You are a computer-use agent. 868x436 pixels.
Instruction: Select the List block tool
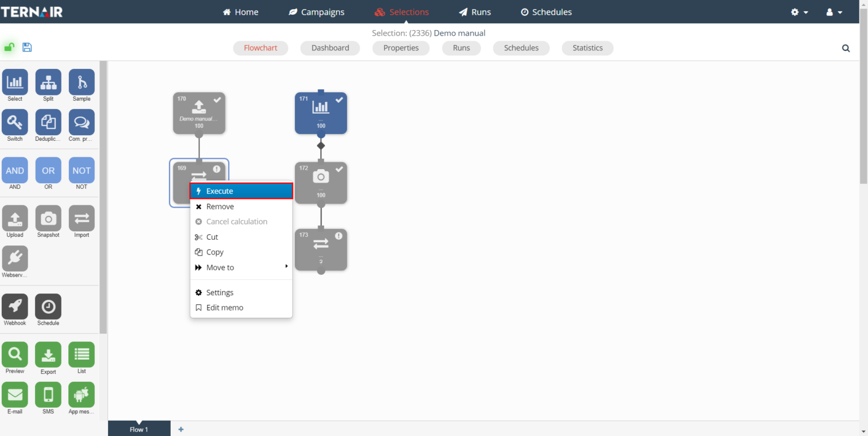point(81,355)
